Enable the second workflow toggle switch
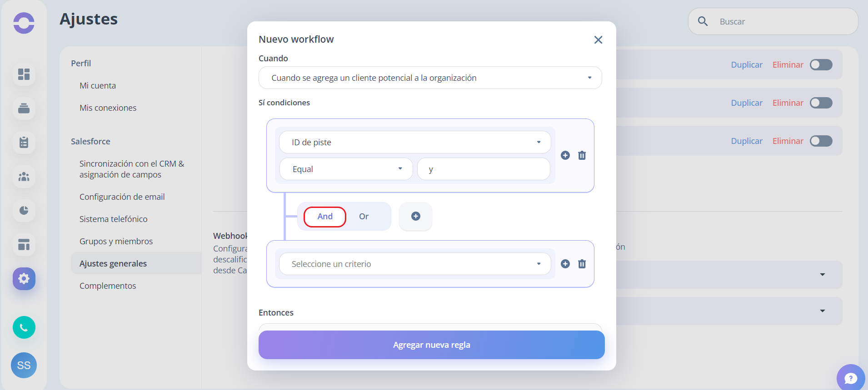 [x=821, y=103]
